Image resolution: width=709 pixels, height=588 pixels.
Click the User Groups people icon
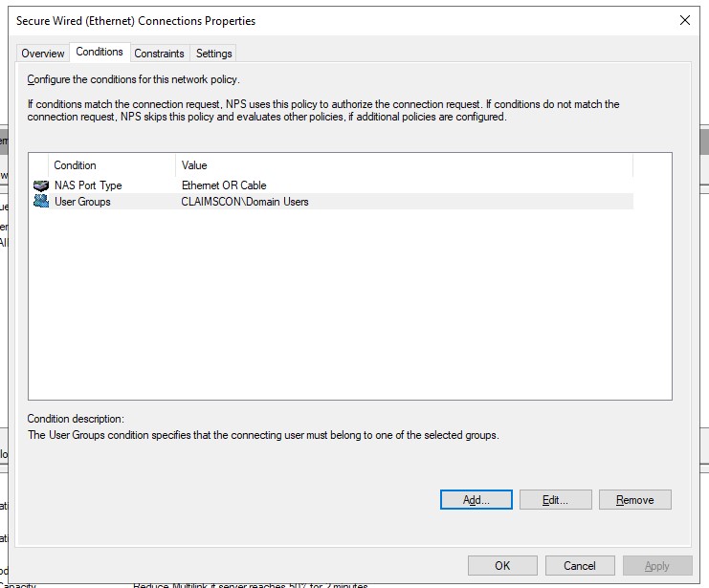click(x=41, y=201)
